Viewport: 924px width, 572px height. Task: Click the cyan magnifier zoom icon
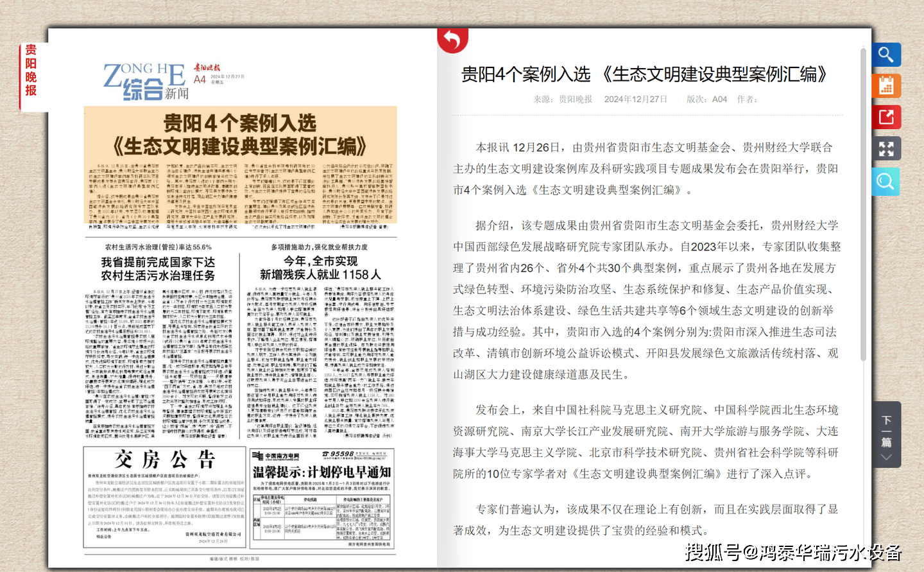(886, 182)
